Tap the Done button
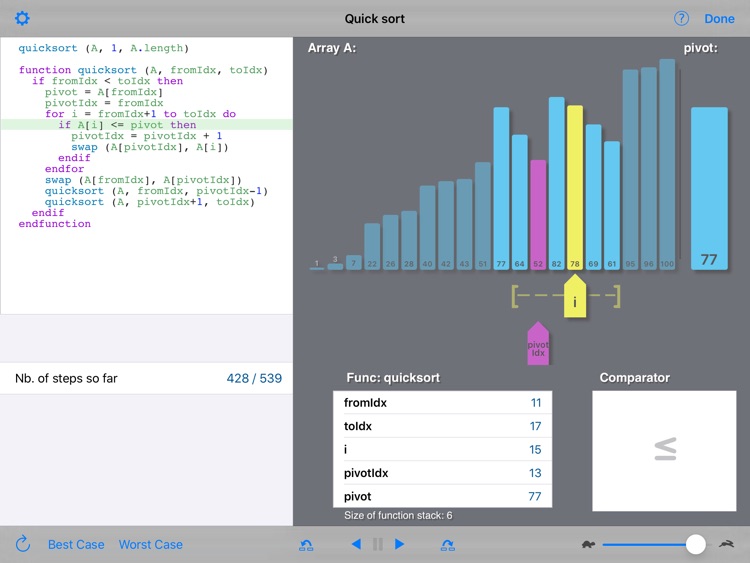Viewport: 750px width, 563px height. 719,19
